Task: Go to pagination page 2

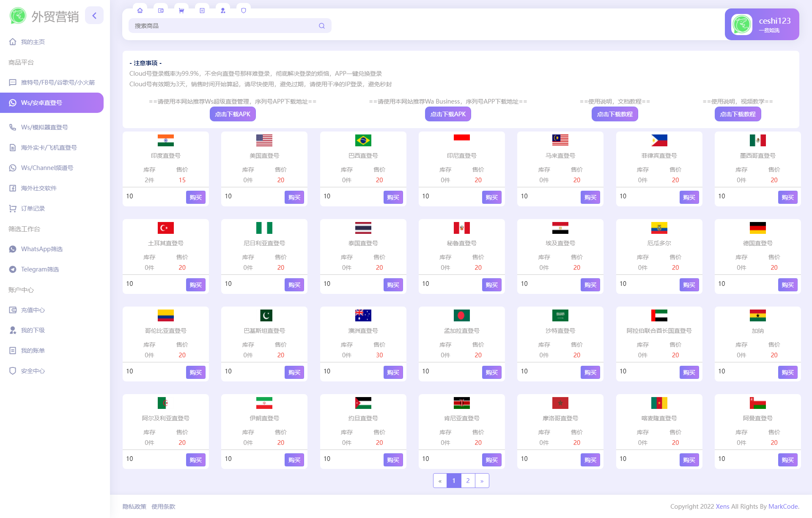Action: (468, 481)
